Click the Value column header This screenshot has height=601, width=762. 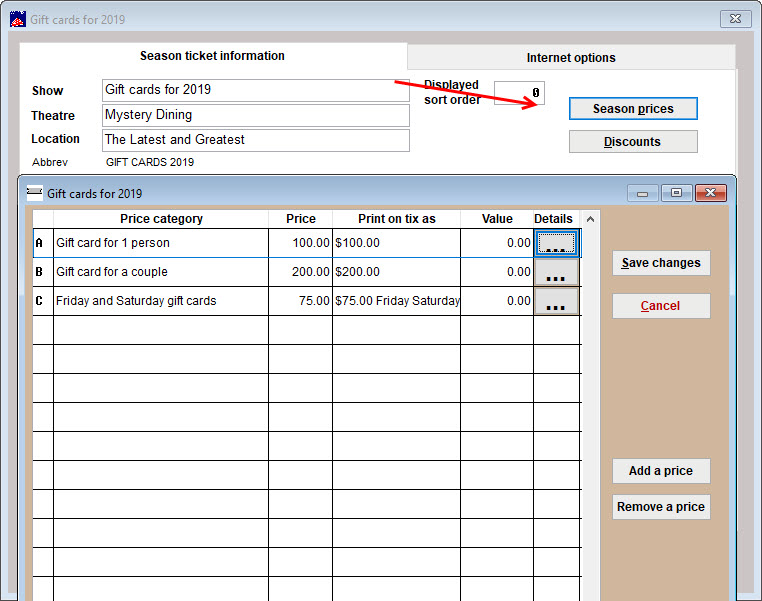(x=497, y=219)
